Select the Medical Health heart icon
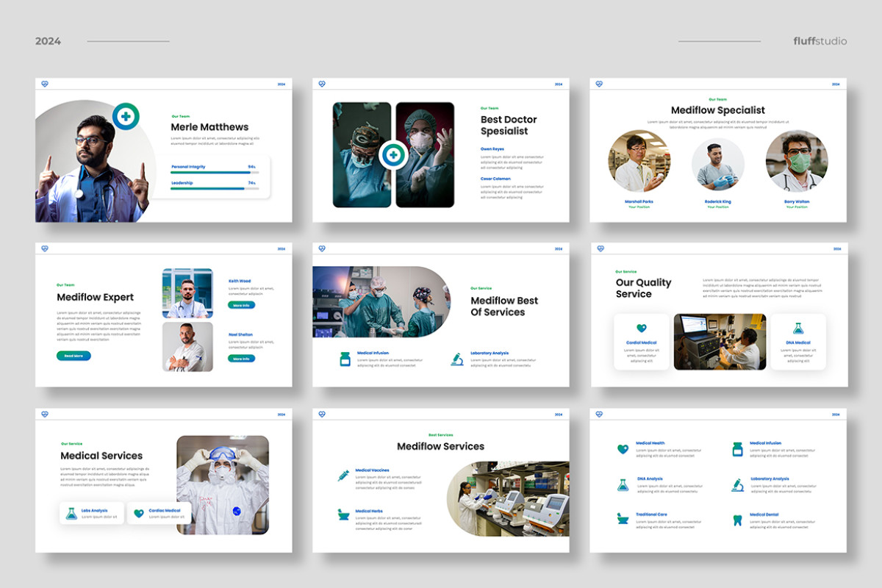 tap(623, 448)
